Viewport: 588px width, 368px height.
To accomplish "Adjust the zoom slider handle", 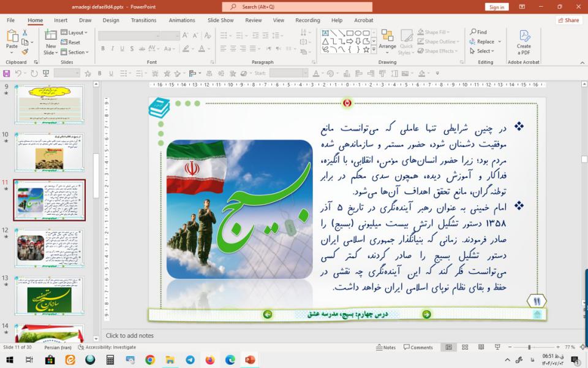I will 529,347.
